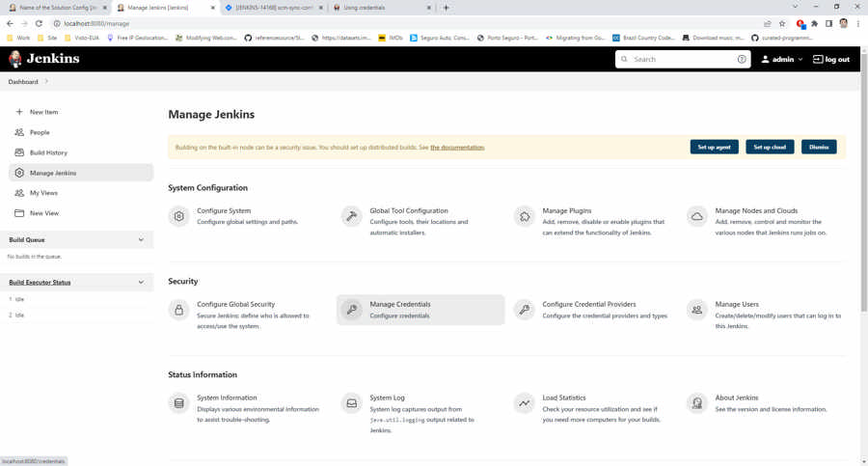
Task: Click the Configure Global Security lock icon
Action: [x=179, y=310]
